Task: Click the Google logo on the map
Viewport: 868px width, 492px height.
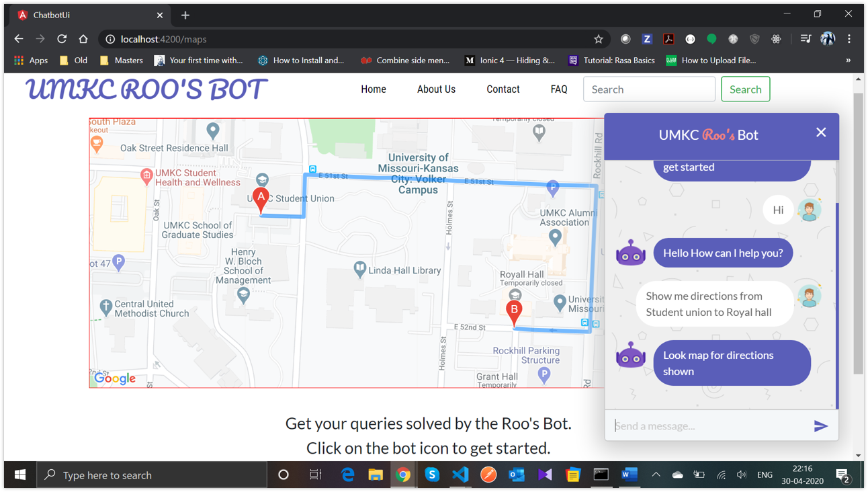Action: coord(115,378)
